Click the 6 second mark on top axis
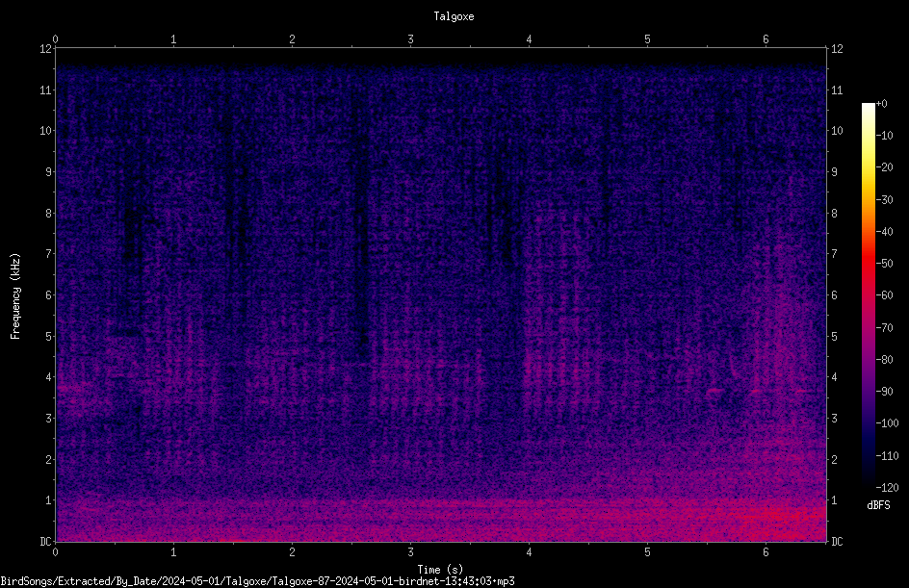909x588 pixels. (766, 39)
